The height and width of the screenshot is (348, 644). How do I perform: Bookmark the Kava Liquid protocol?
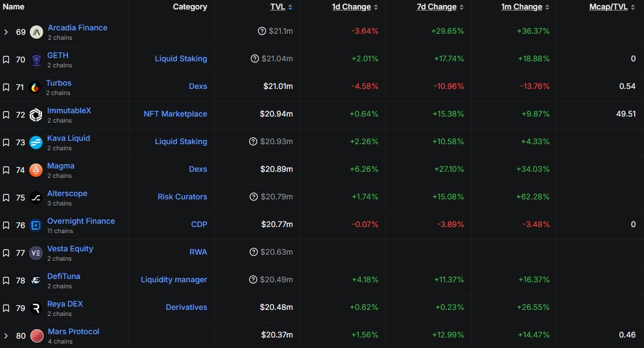[6, 143]
